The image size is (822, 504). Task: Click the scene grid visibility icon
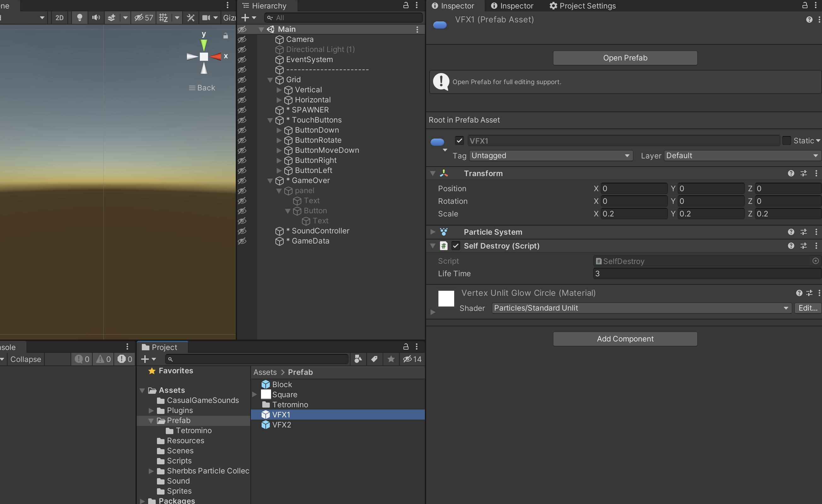click(x=163, y=18)
